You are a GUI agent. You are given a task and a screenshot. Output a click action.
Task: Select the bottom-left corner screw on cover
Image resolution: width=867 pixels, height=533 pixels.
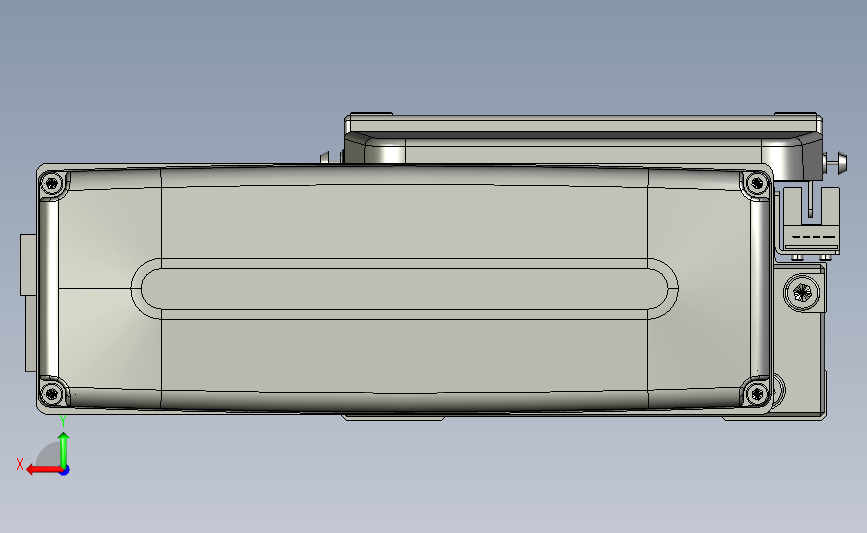point(52,394)
